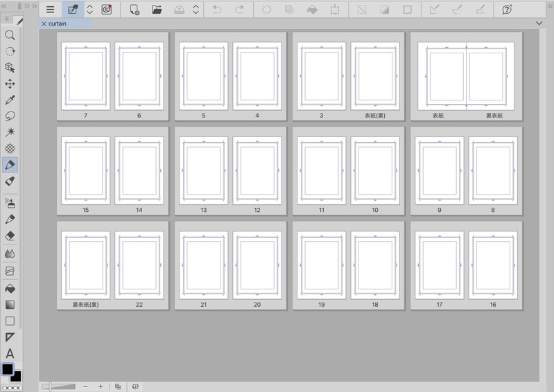Select the main color black swatch
554x392 pixels.
pyautogui.click(x=8, y=369)
